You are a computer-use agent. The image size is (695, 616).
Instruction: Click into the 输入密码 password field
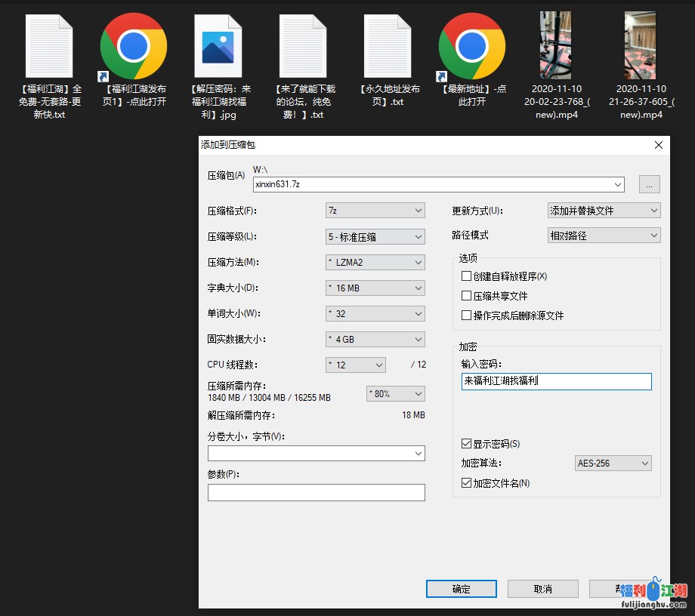point(556,381)
